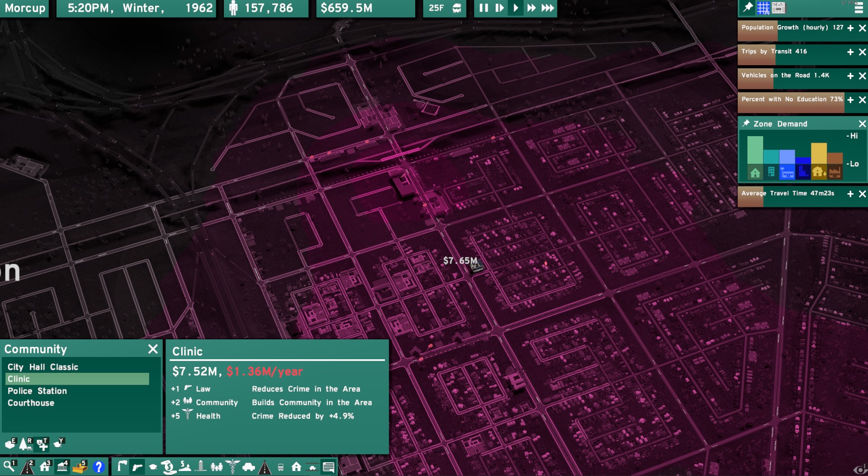
Task: Open the Zones tool
Action: pyautogui.click(x=45, y=466)
